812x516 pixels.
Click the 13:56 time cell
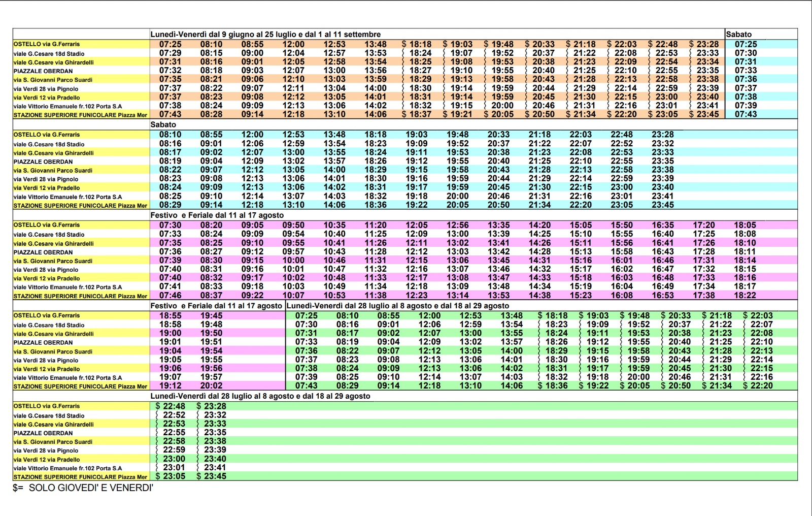click(376, 71)
